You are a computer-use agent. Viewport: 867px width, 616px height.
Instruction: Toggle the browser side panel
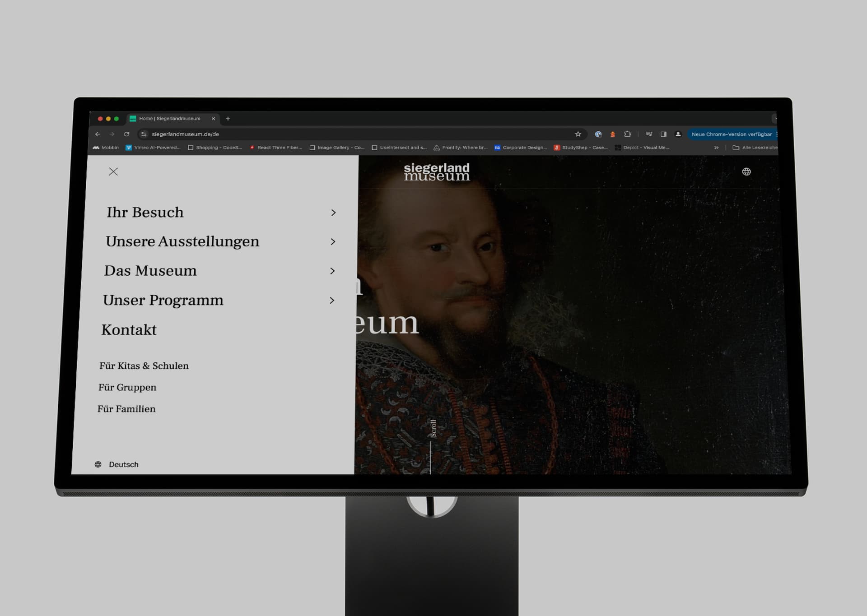point(663,134)
